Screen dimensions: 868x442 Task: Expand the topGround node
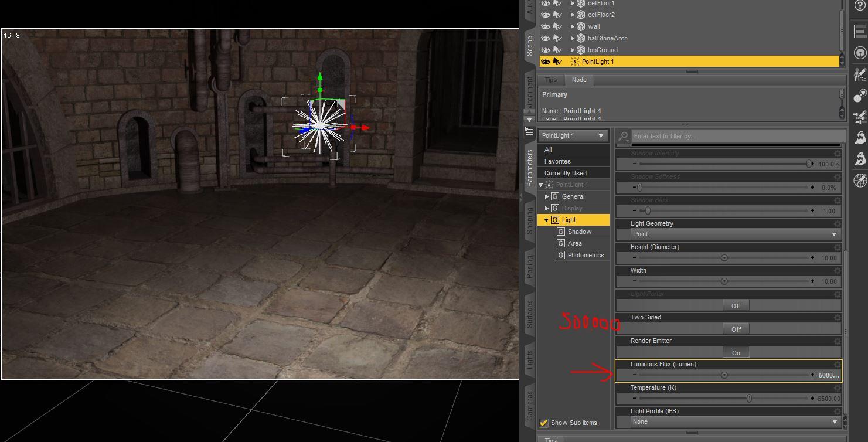point(573,50)
